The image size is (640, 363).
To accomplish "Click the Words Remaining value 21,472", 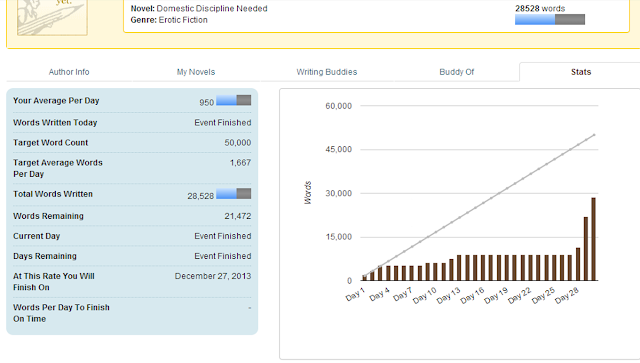I will point(238,216).
